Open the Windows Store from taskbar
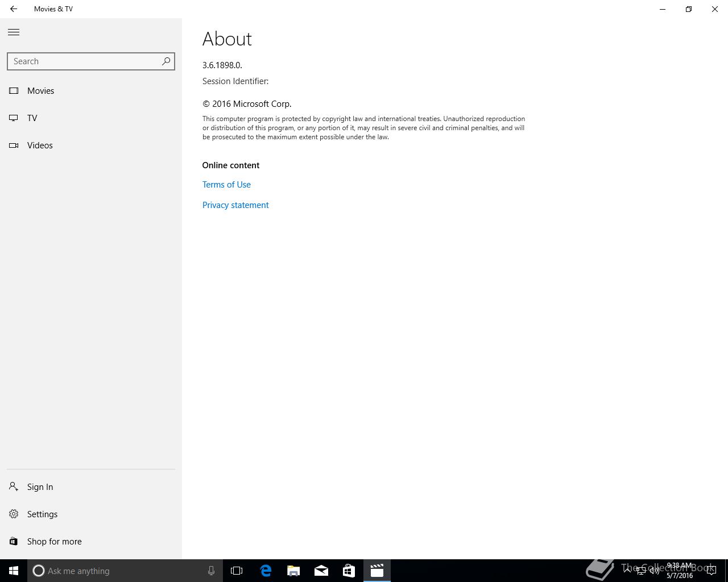Image resolution: width=728 pixels, height=582 pixels. coord(349,571)
